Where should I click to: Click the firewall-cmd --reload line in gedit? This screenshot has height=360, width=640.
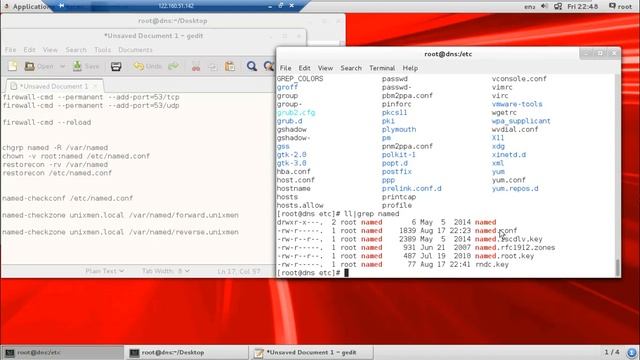47,122
